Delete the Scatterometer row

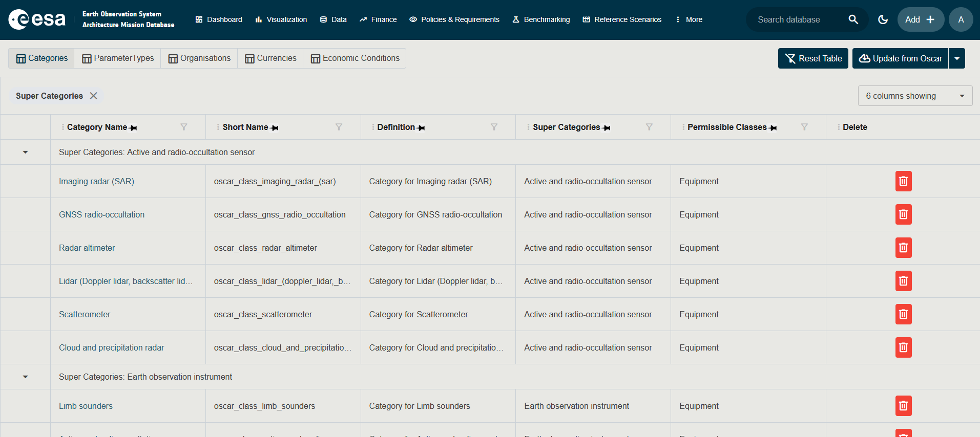click(903, 314)
